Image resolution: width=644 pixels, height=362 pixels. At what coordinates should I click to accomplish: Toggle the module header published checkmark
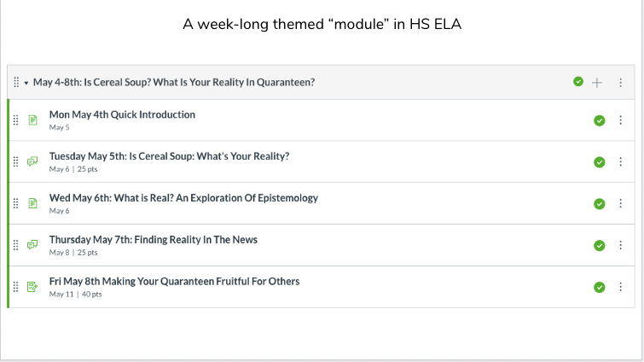pyautogui.click(x=578, y=82)
